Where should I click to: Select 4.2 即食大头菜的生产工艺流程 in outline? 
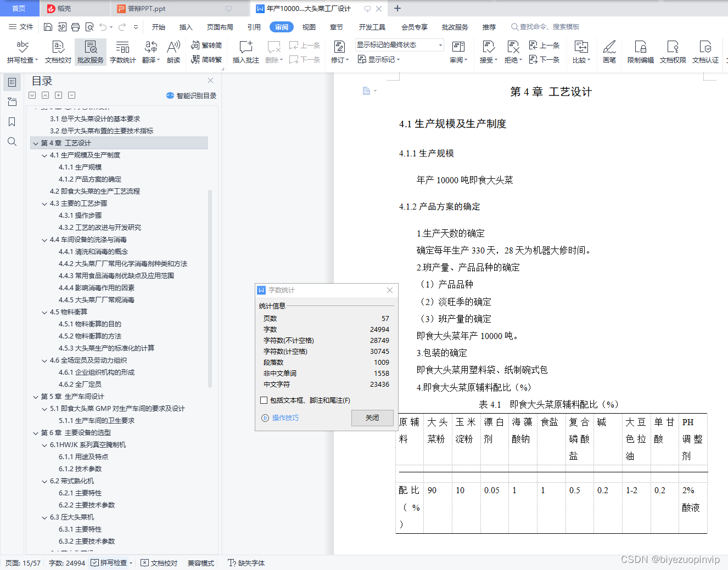pos(95,191)
